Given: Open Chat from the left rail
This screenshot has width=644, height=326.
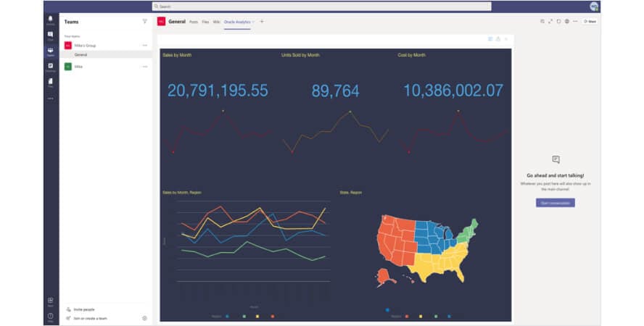Looking at the screenshot, I should [x=50, y=35].
